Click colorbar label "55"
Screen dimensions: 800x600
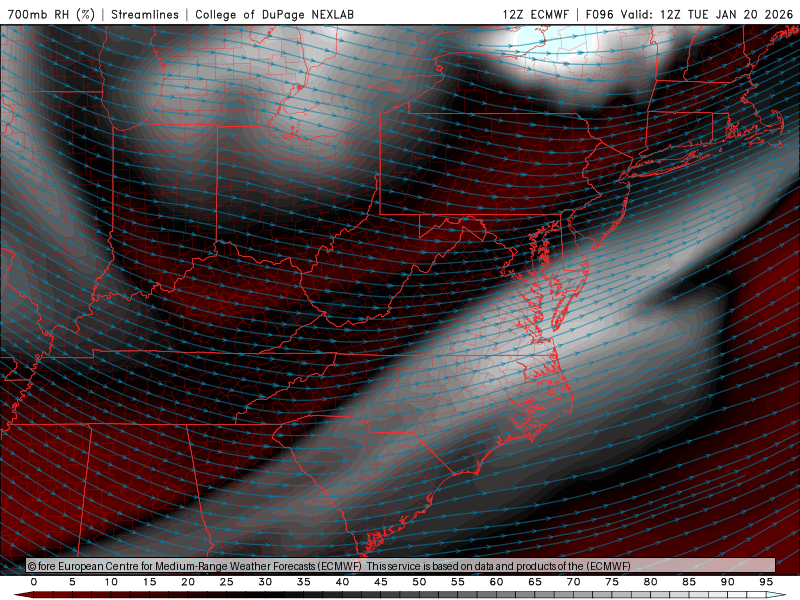pos(458,582)
